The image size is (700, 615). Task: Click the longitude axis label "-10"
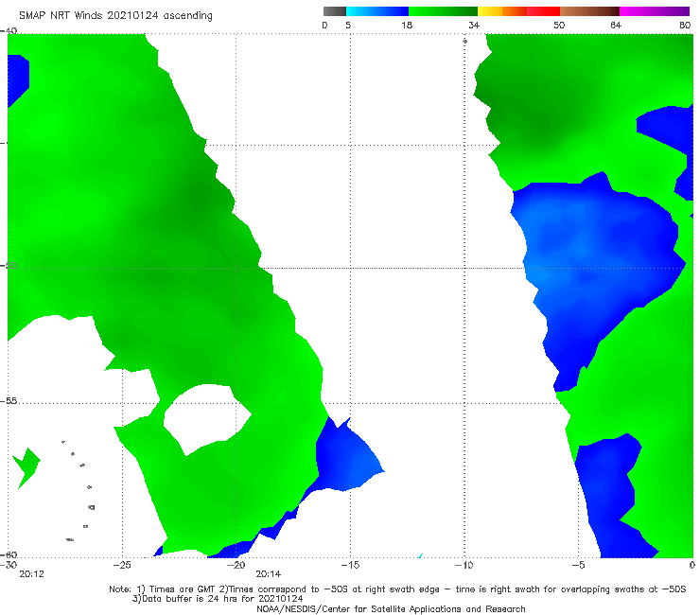pos(464,565)
